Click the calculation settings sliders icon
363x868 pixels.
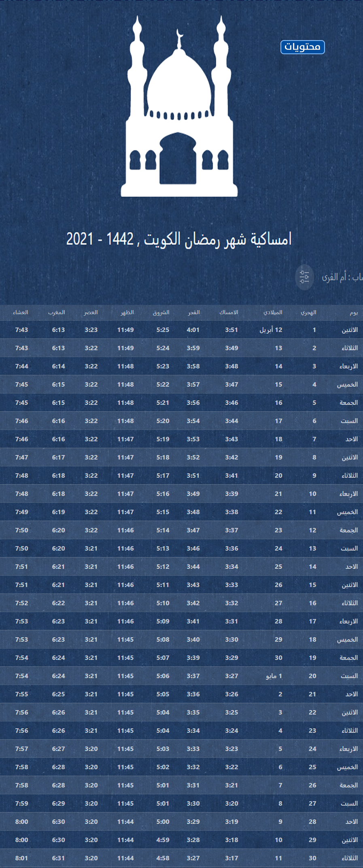coord(304,277)
